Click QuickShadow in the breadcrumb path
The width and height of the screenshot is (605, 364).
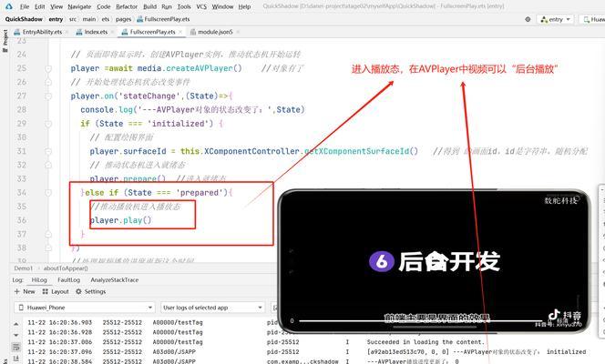tap(24, 19)
